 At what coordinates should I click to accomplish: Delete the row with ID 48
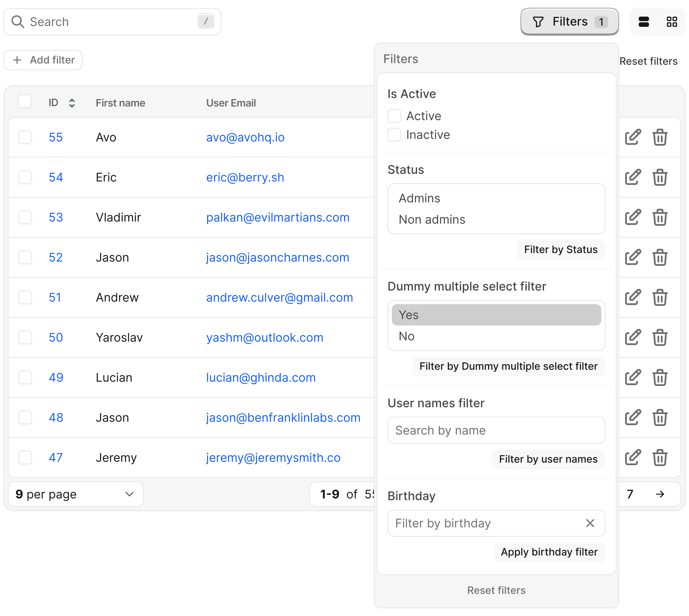coord(660,417)
